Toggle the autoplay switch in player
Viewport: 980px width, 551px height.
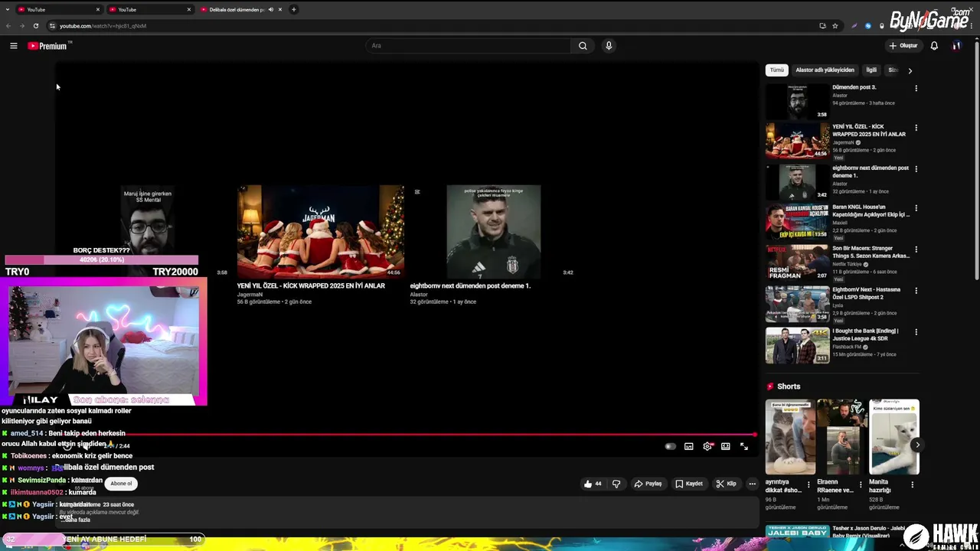click(671, 446)
